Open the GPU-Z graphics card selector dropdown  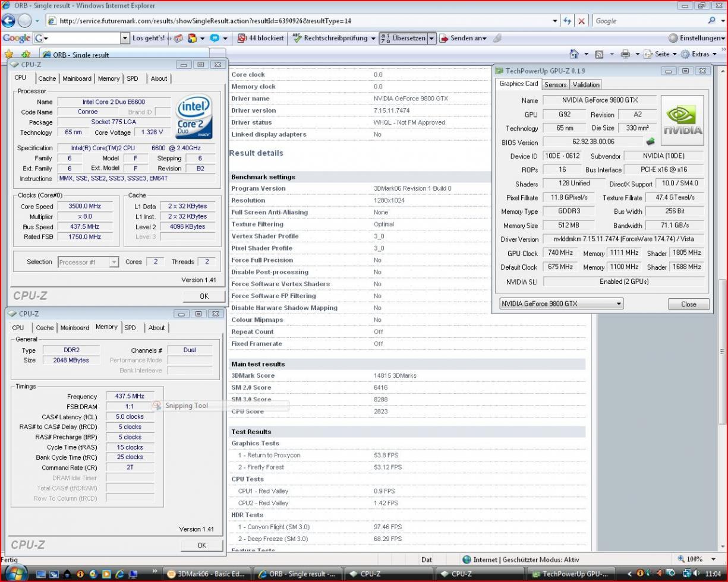(x=619, y=303)
